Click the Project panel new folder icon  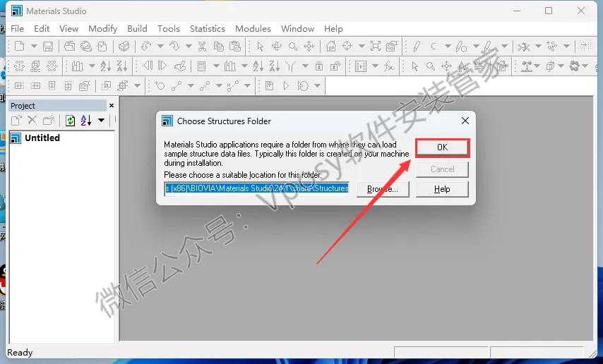(x=49, y=121)
